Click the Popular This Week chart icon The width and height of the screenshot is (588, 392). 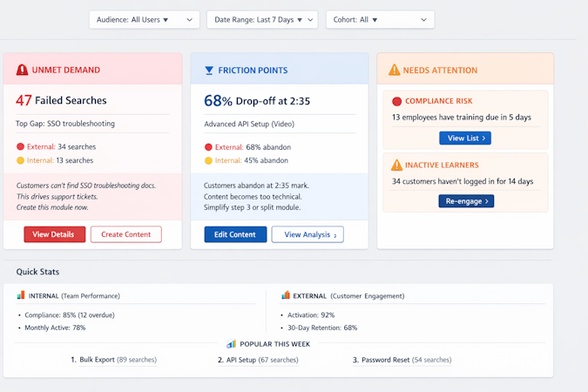(x=232, y=343)
